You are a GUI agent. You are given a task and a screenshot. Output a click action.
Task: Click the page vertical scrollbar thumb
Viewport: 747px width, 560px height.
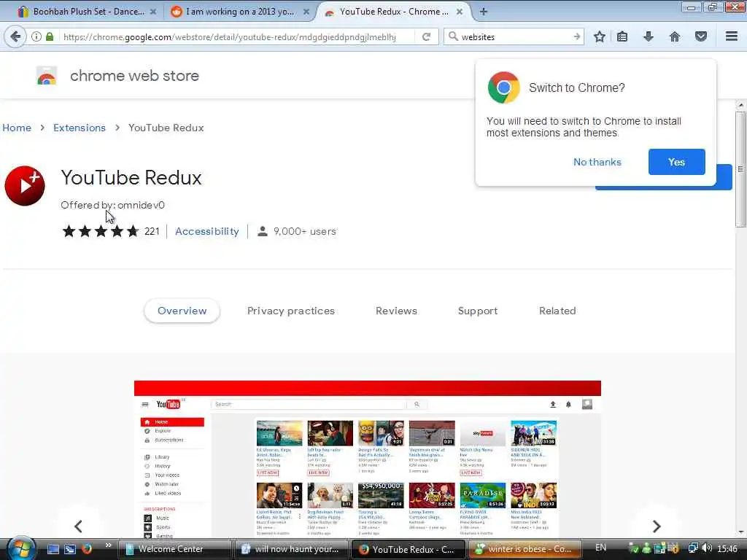(740, 169)
